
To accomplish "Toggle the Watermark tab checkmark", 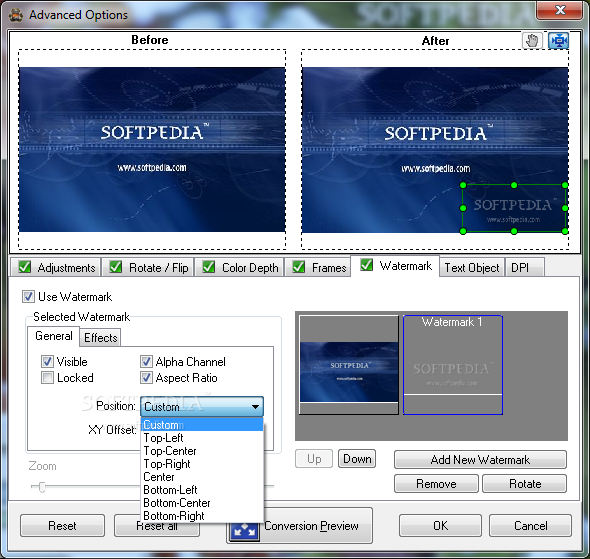I will tap(366, 265).
